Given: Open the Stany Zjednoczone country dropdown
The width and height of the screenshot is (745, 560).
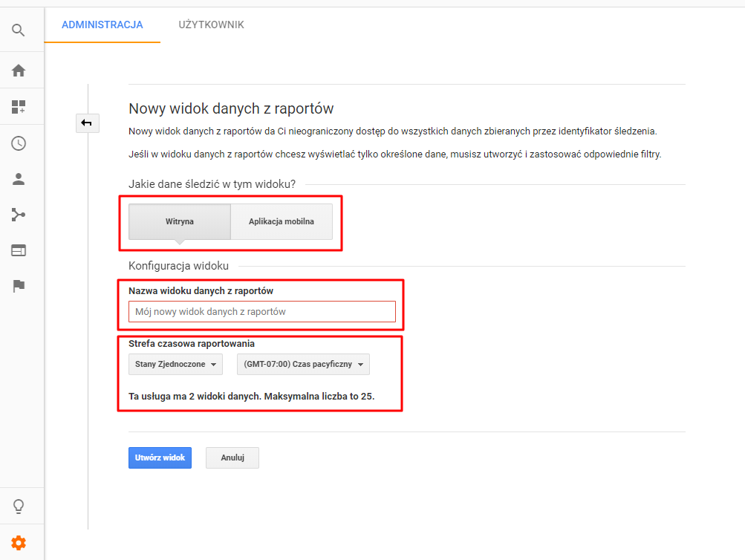Looking at the screenshot, I should click(175, 364).
